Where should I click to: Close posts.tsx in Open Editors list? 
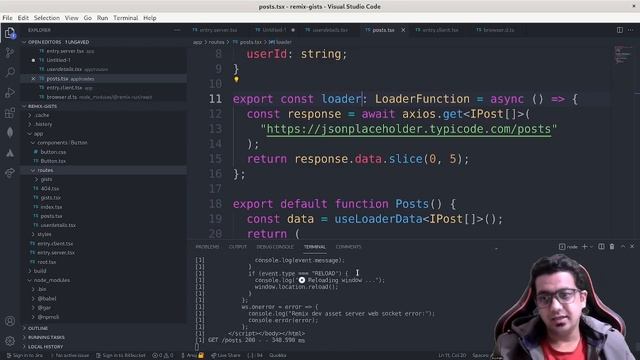33,78
